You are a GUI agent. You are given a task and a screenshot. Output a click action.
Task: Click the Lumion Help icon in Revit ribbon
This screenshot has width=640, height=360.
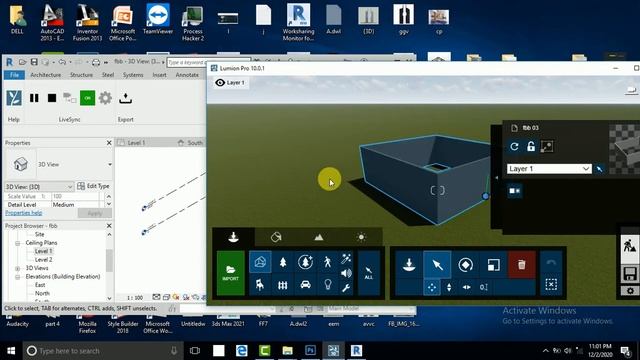14,98
